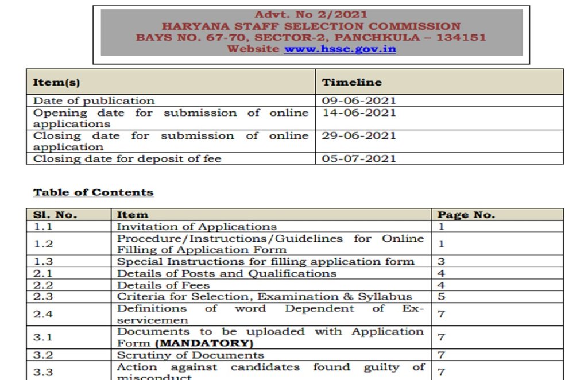Open "Details of Posts and Qualifications" entry
The height and width of the screenshot is (380, 588).
click(226, 273)
